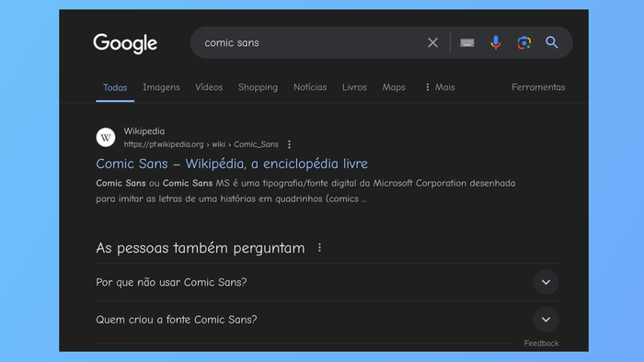644x362 pixels.
Task: Expand 'Quem criou a fonte Comic Sans?' chevron
Action: point(546,320)
